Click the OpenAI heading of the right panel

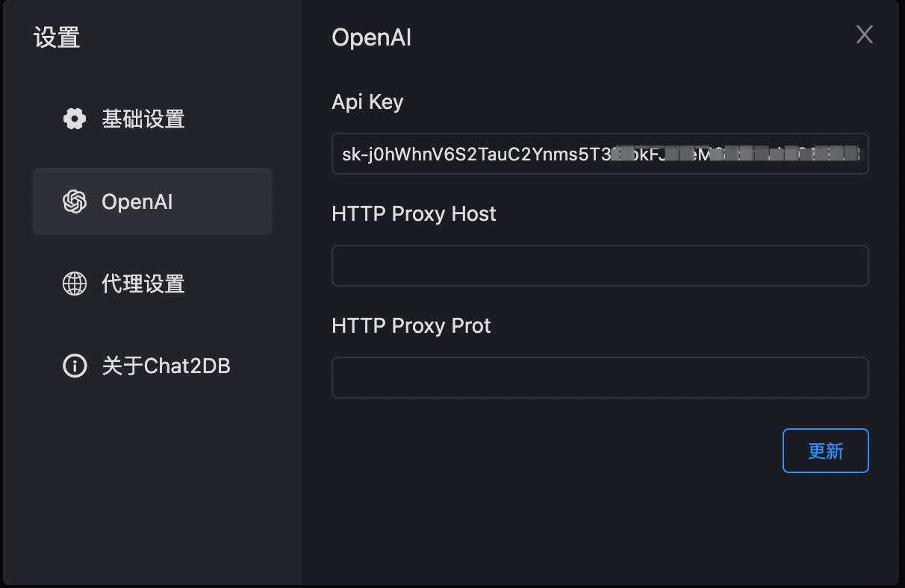pos(371,37)
